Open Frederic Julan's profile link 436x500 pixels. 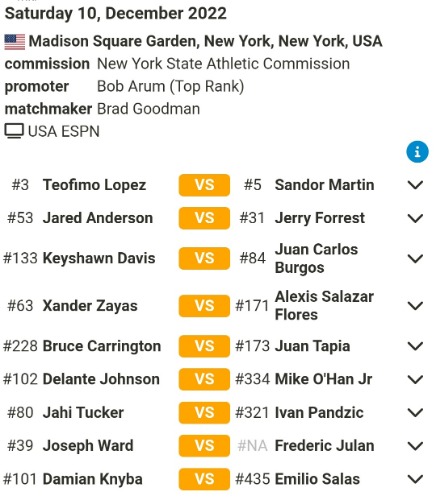coord(324,446)
